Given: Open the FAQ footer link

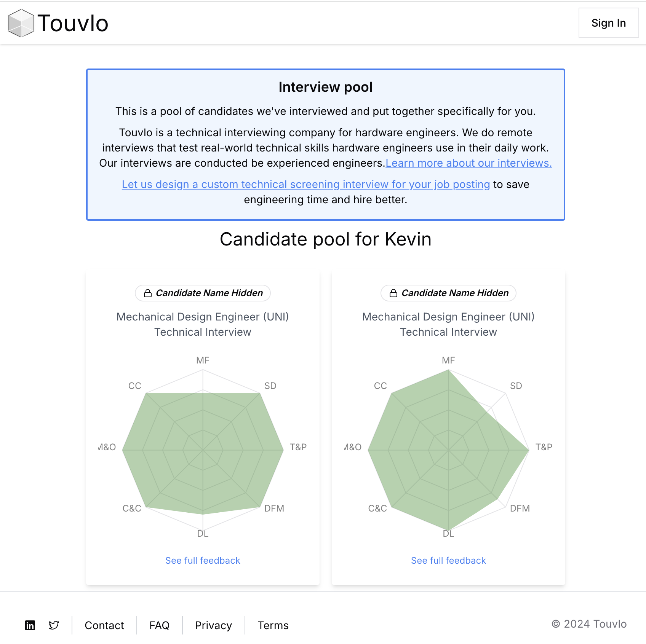Looking at the screenshot, I should [159, 625].
